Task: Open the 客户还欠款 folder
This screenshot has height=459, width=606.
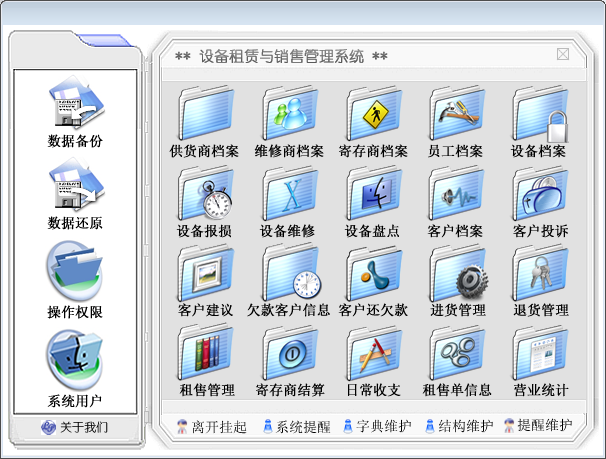Action: coord(374,273)
